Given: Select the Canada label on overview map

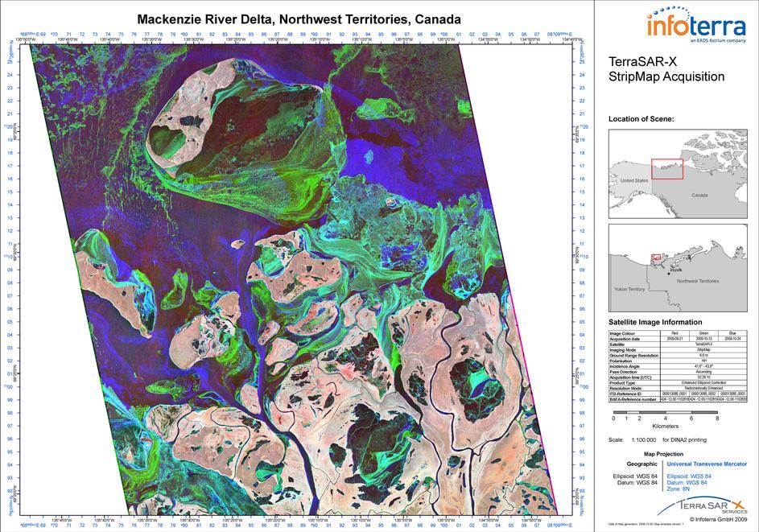Looking at the screenshot, I should pyautogui.click(x=699, y=195).
